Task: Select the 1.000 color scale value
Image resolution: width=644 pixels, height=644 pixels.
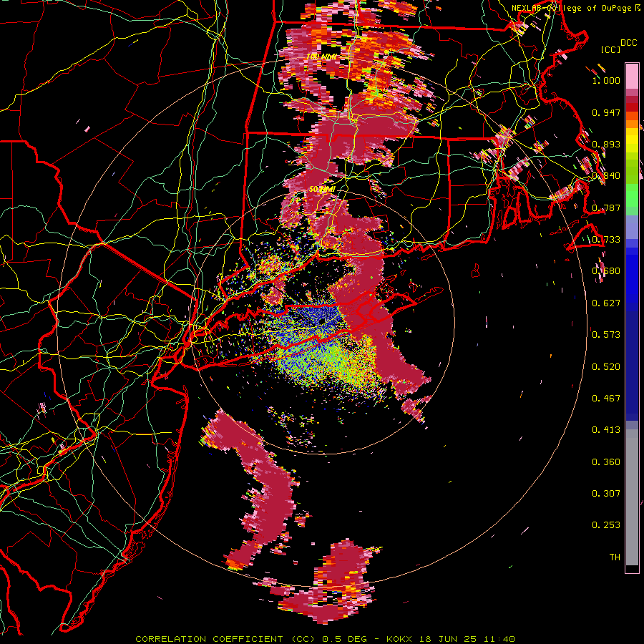Action: pos(606,80)
